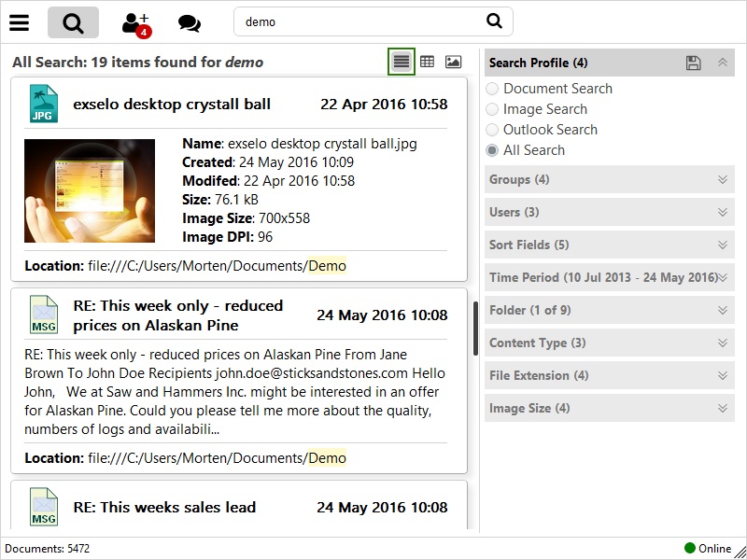
Task: Collapse the Search Profile panel
Action: pos(722,63)
